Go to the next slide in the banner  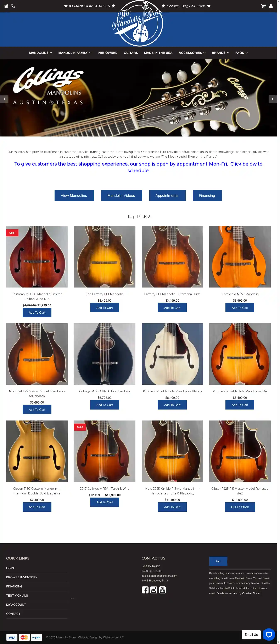click(x=273, y=99)
